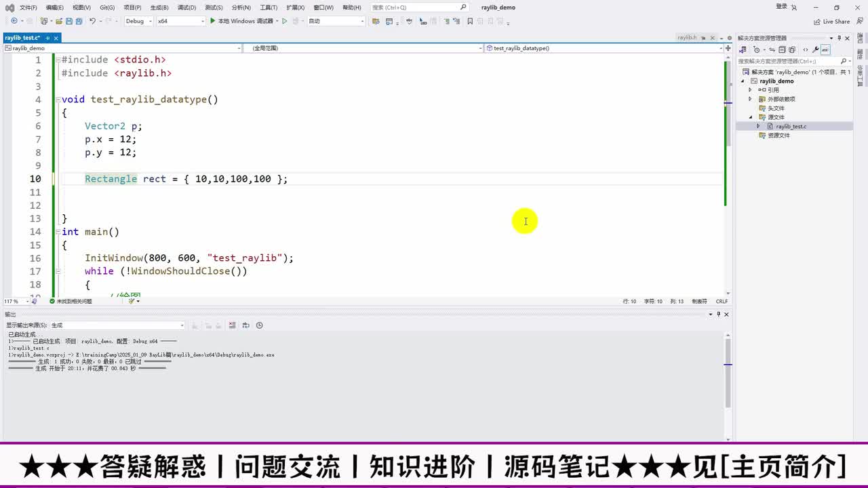
Task: Open the 工具(T) menu
Action: tap(269, 7)
